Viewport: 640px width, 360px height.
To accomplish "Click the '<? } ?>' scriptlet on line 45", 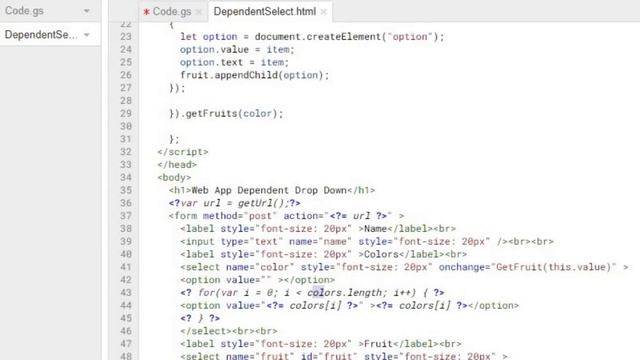I will (200, 318).
